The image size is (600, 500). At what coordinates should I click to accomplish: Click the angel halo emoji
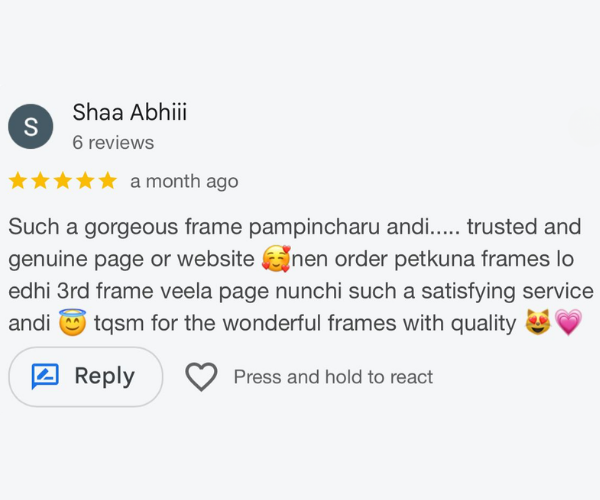click(x=72, y=324)
